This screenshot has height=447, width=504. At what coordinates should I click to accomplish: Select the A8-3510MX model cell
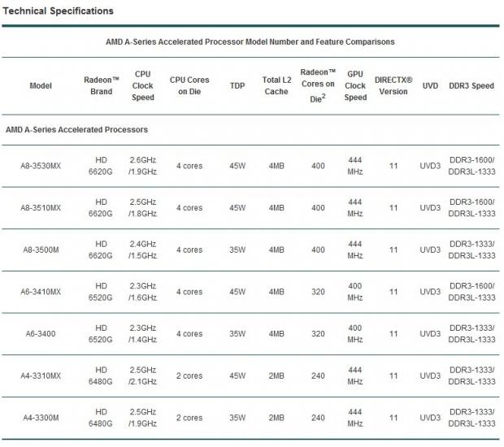(x=41, y=208)
